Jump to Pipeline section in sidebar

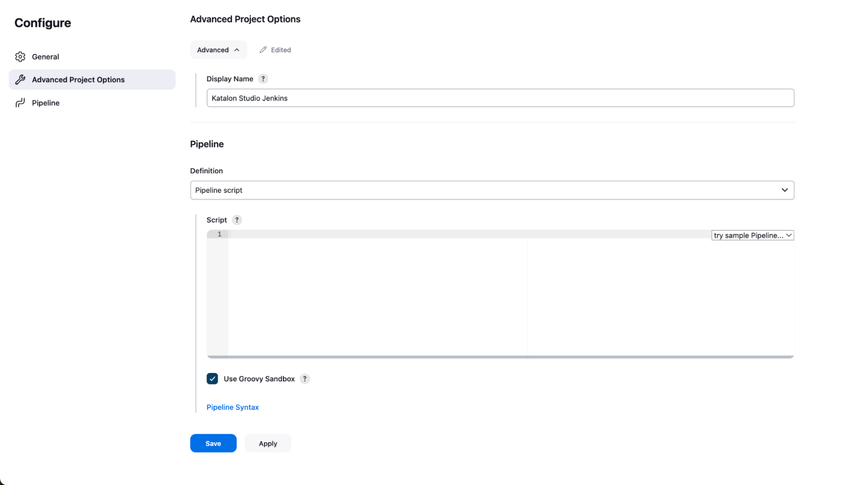point(92,103)
